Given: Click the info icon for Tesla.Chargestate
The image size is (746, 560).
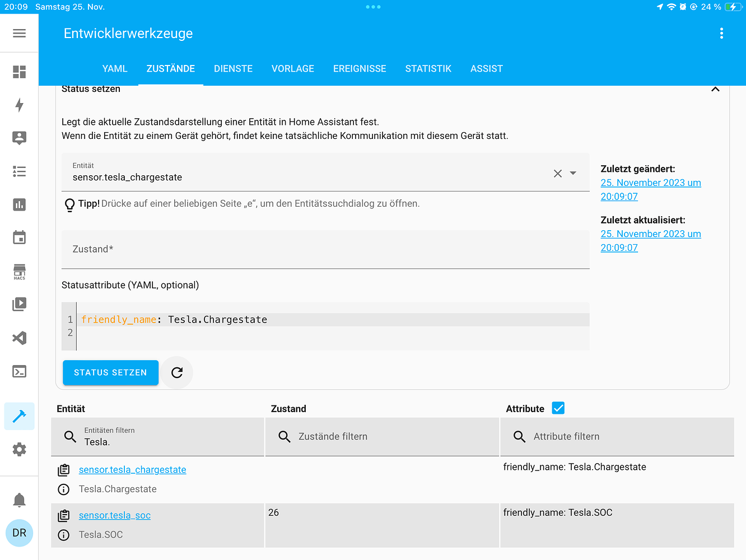Looking at the screenshot, I should 63,489.
